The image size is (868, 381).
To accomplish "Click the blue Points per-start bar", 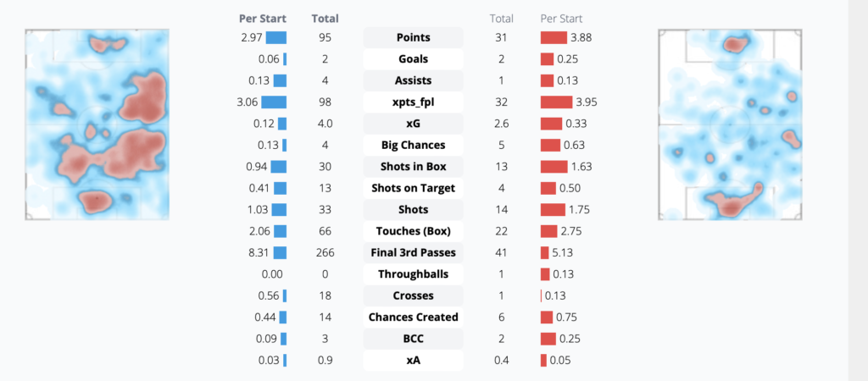I will [276, 38].
